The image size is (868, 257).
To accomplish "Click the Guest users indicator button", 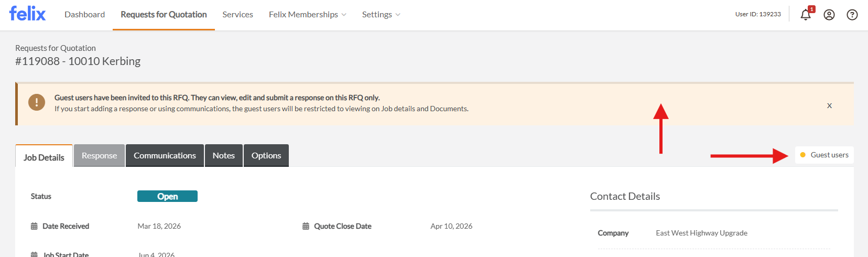I will tap(824, 155).
